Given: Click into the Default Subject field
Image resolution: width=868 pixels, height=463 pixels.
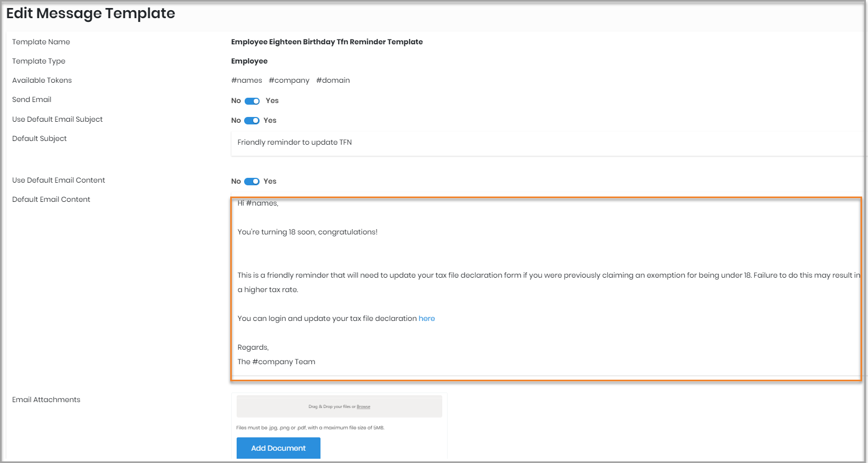Looking at the screenshot, I should [x=545, y=143].
